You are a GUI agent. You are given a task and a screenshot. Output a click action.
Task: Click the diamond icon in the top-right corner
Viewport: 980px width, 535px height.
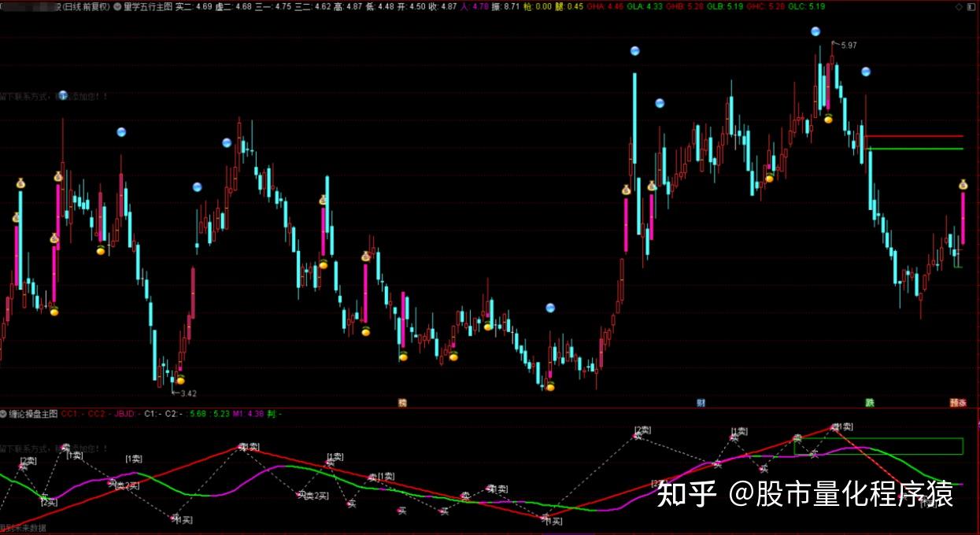[x=957, y=6]
